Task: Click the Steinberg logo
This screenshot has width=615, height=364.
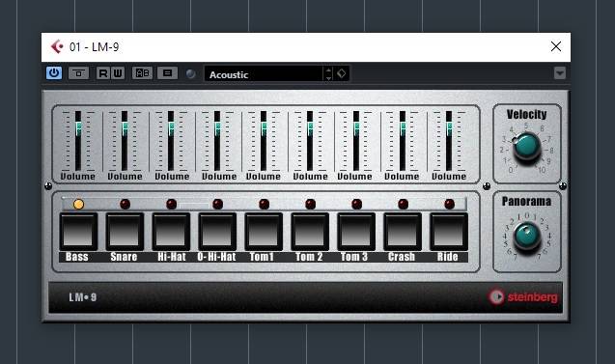Action: pyautogui.click(x=523, y=297)
